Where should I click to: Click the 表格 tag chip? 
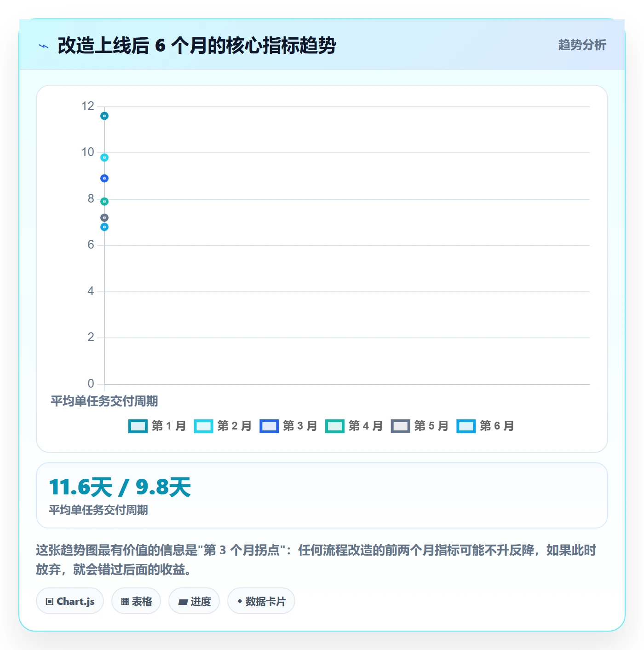136,601
